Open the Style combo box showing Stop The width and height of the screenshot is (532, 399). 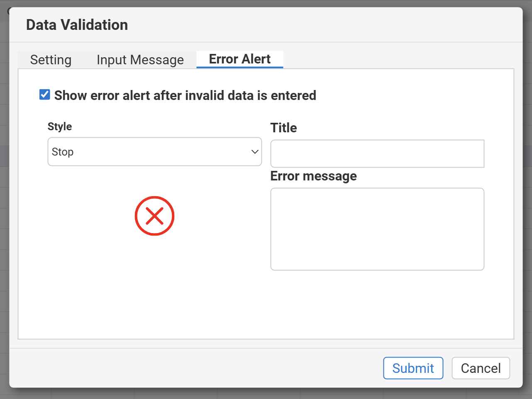coord(154,152)
